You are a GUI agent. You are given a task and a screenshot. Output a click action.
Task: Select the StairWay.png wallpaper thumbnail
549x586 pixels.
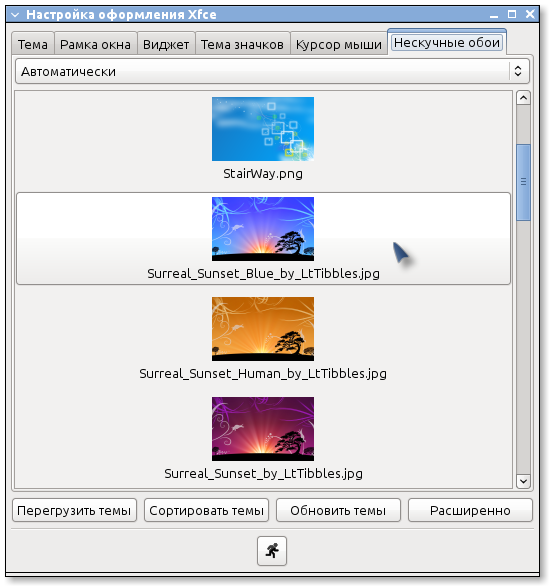click(x=263, y=129)
